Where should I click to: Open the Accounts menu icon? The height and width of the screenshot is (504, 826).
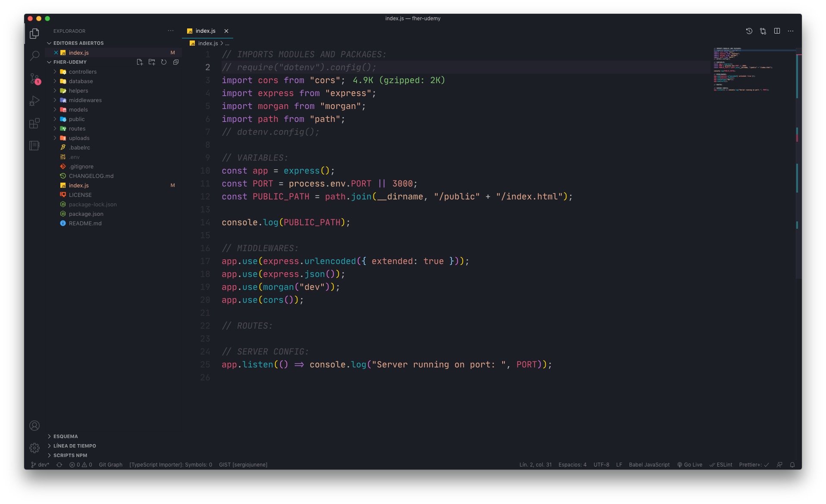point(34,426)
